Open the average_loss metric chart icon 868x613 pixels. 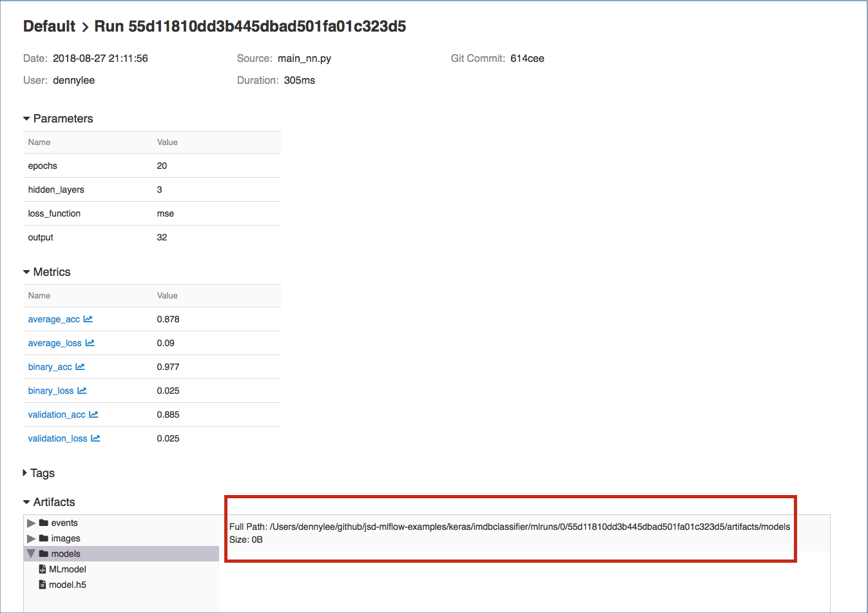coord(90,343)
